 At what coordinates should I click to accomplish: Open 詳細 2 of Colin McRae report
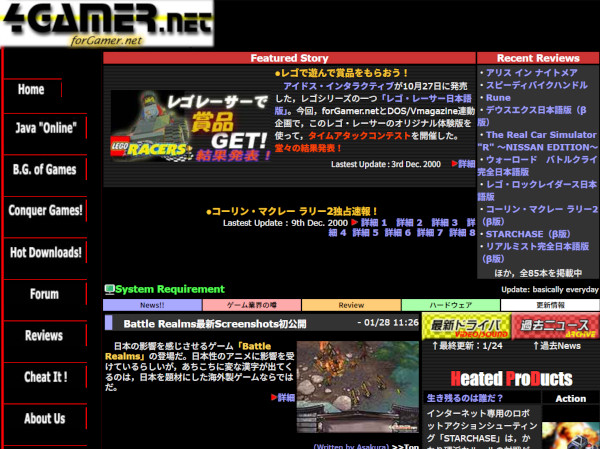pos(409,222)
